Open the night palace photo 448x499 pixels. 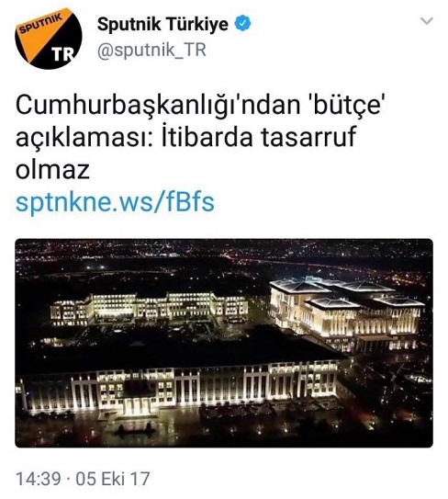pyautogui.click(x=224, y=343)
